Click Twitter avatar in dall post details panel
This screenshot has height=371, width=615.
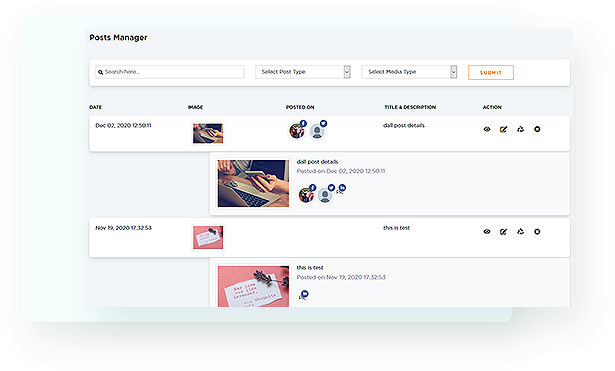(325, 195)
